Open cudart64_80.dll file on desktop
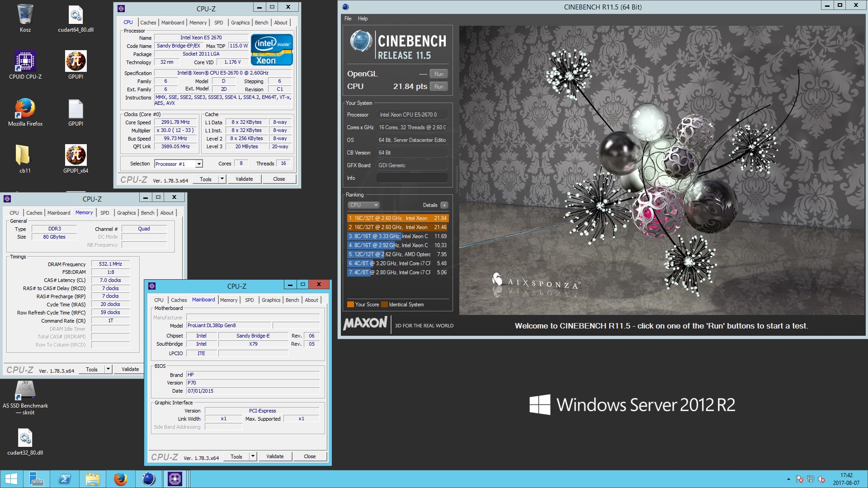This screenshot has width=868, height=488. pos(75,18)
